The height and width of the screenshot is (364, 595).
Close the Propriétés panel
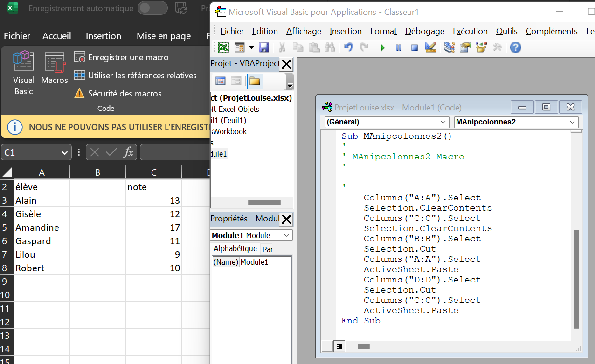286,219
